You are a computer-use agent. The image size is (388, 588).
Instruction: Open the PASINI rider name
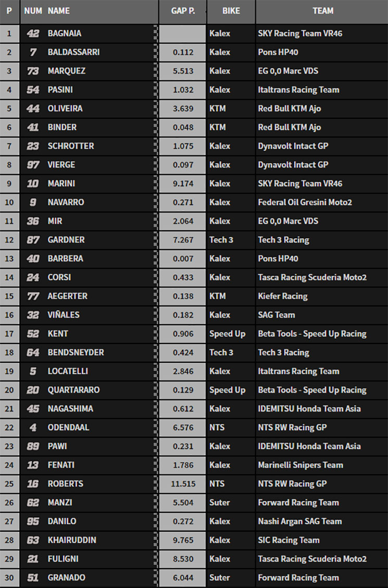click(x=60, y=90)
